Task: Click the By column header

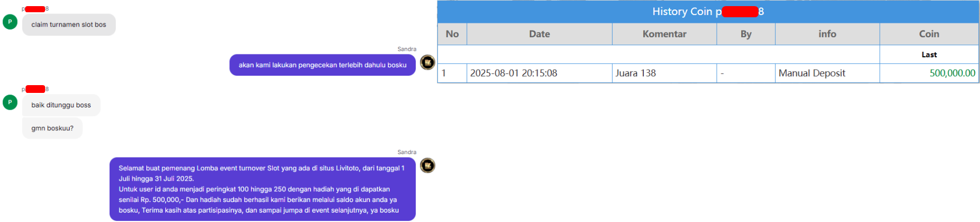Action: (x=746, y=34)
